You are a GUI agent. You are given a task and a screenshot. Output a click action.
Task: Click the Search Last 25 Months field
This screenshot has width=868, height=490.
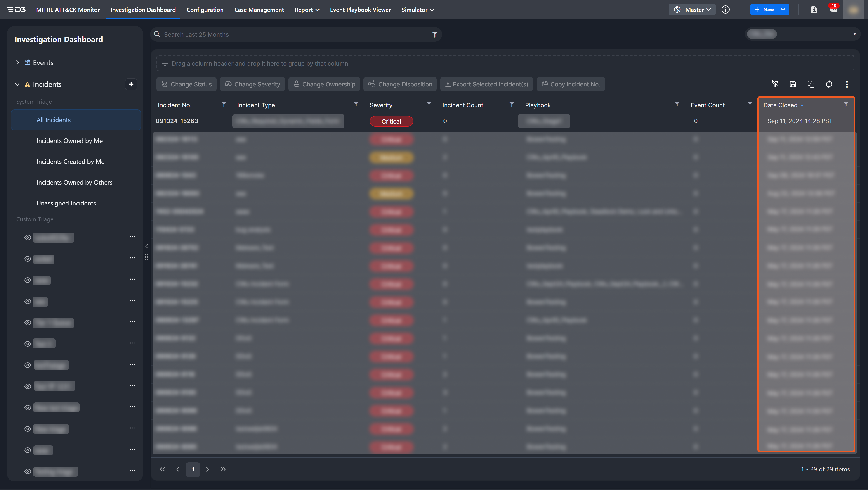[x=293, y=34]
